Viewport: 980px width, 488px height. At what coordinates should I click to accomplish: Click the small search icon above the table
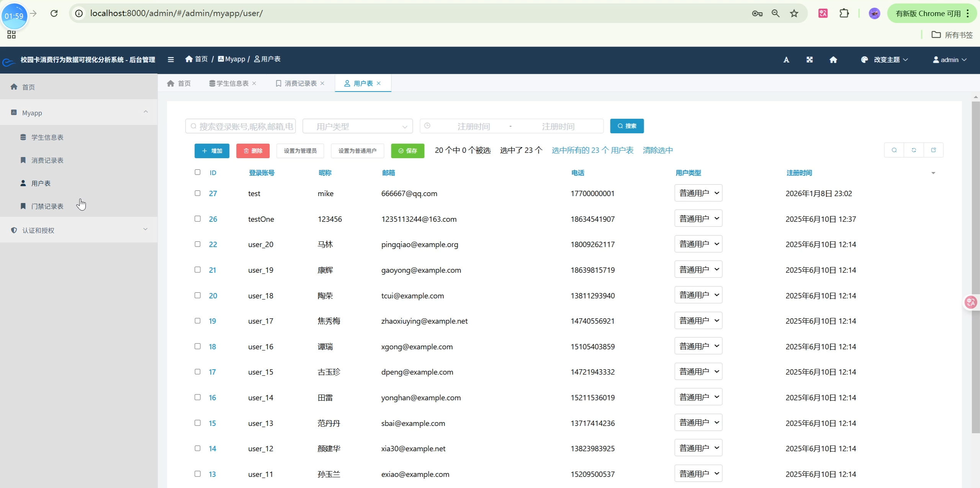click(894, 150)
